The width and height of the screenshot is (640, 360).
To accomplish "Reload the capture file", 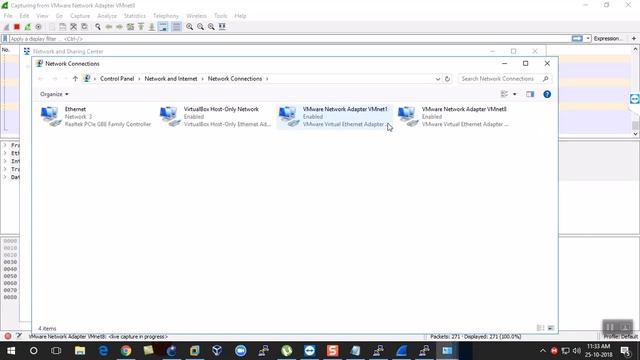I will tap(84, 27).
